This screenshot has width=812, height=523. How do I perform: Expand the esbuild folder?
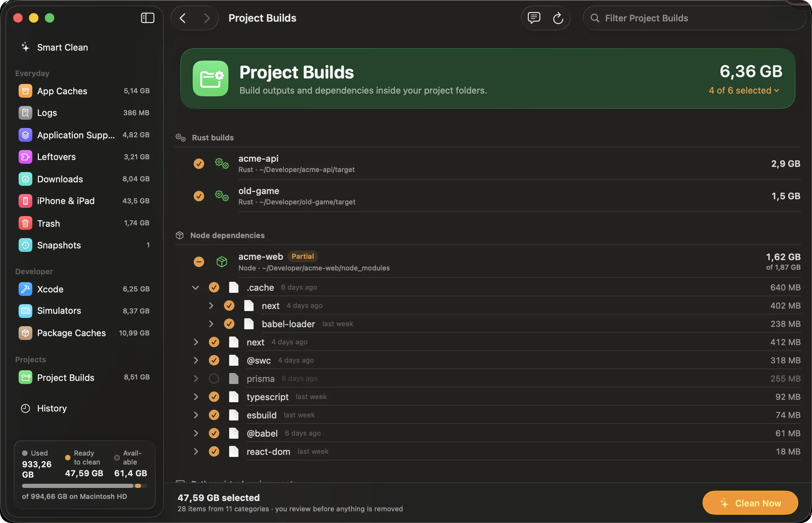(196, 415)
